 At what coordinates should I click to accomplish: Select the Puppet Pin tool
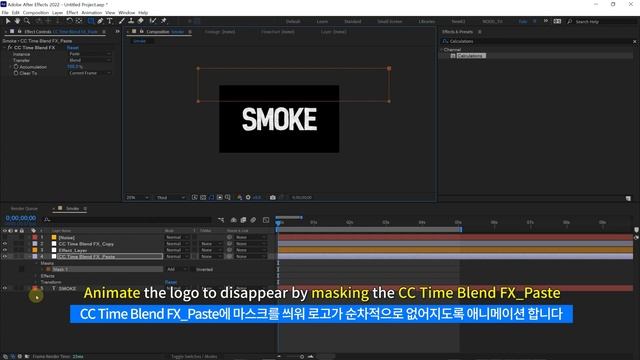(164, 21)
